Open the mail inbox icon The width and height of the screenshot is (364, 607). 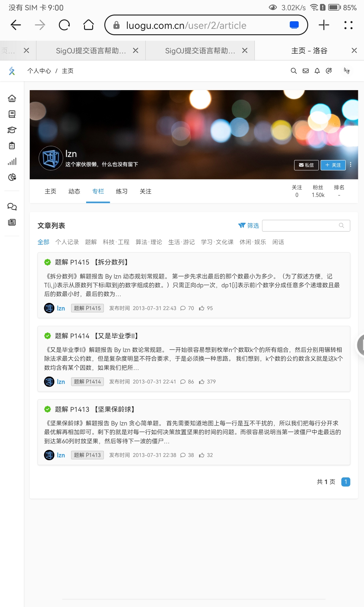click(x=305, y=71)
